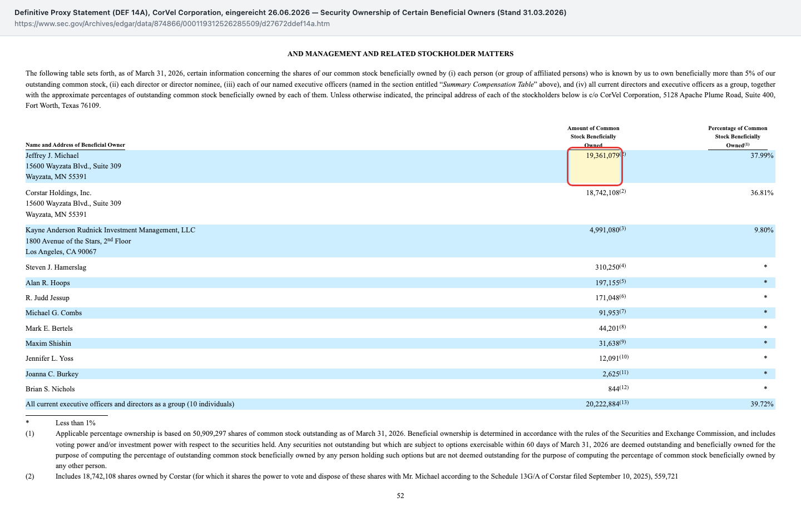The height and width of the screenshot is (532, 801).
Task: Click Corstar Holdings, Inc. row name
Action: (x=58, y=193)
